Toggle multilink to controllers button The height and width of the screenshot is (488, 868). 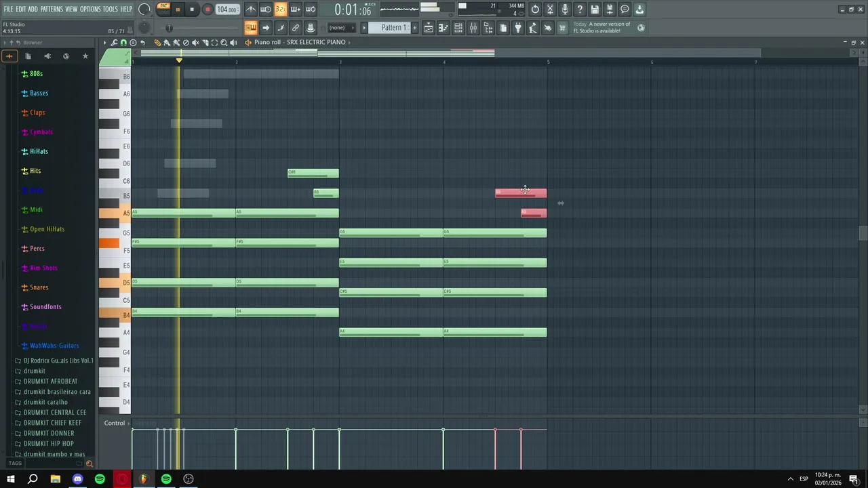point(310,28)
